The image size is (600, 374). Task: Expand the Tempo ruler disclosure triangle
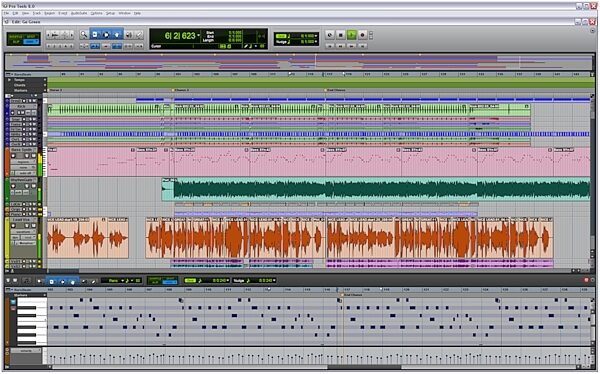[10, 80]
